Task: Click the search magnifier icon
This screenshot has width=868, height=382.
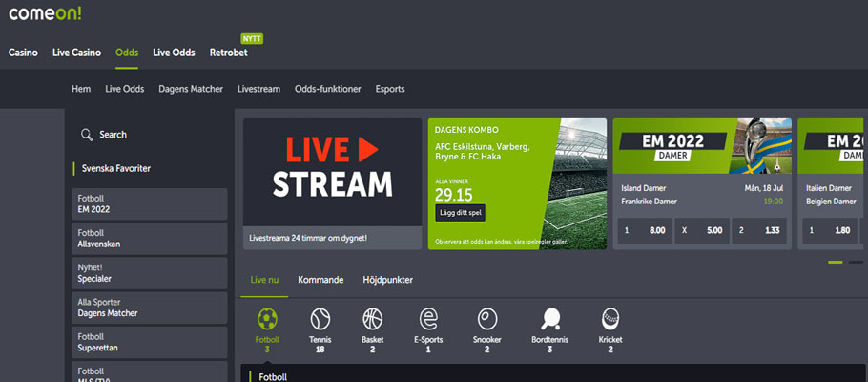Action: (87, 135)
